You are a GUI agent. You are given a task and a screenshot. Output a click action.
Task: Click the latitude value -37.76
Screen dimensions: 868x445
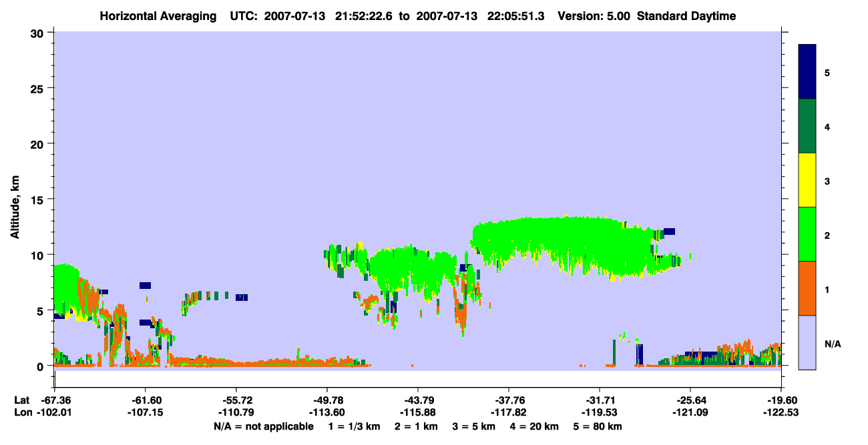[509, 400]
